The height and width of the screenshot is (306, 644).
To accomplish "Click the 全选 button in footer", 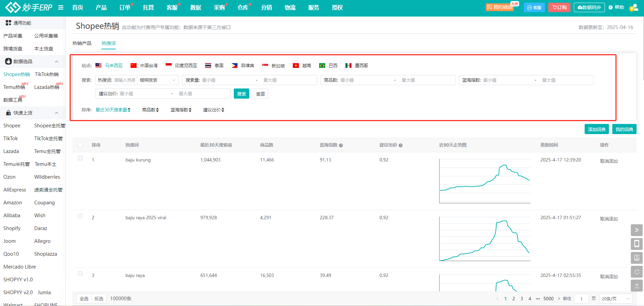I will pyautogui.click(x=84, y=299).
